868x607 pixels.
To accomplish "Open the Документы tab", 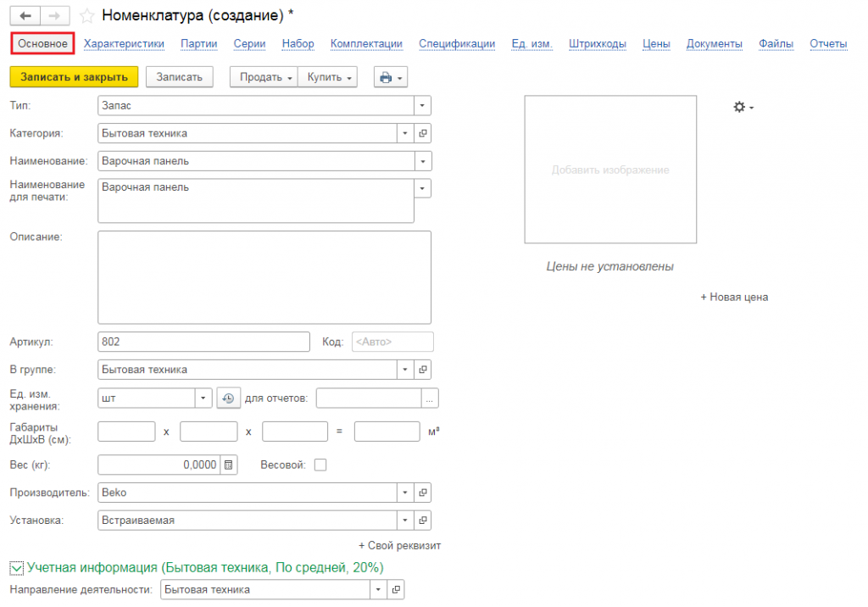I will [714, 44].
